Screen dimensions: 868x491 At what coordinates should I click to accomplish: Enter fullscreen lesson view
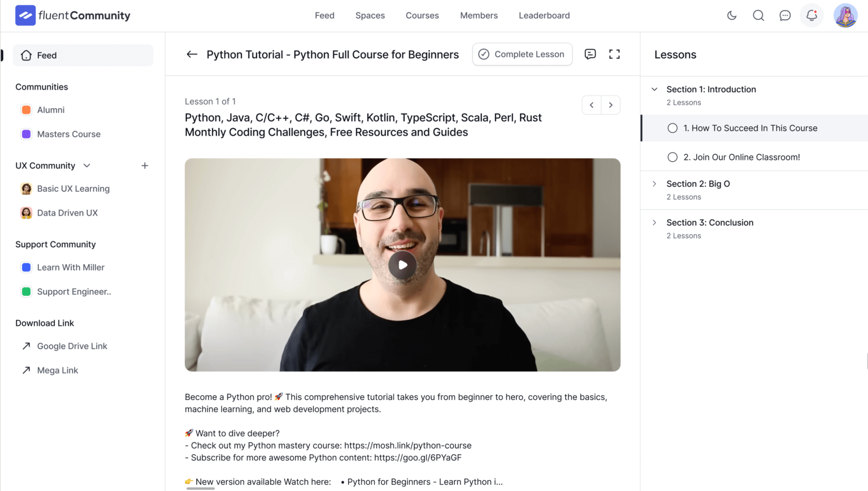coord(614,54)
